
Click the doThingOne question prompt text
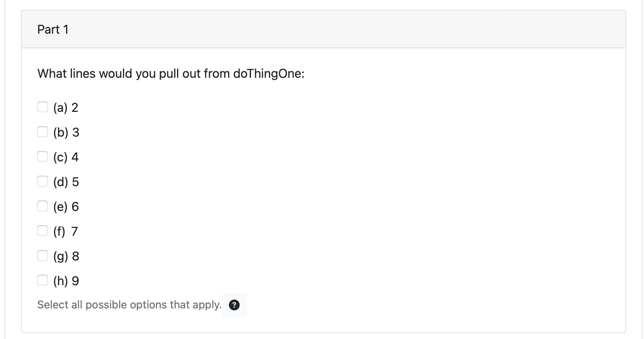(171, 74)
